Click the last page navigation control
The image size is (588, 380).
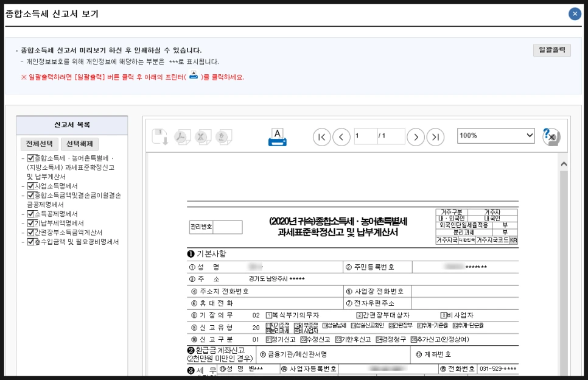pyautogui.click(x=435, y=137)
